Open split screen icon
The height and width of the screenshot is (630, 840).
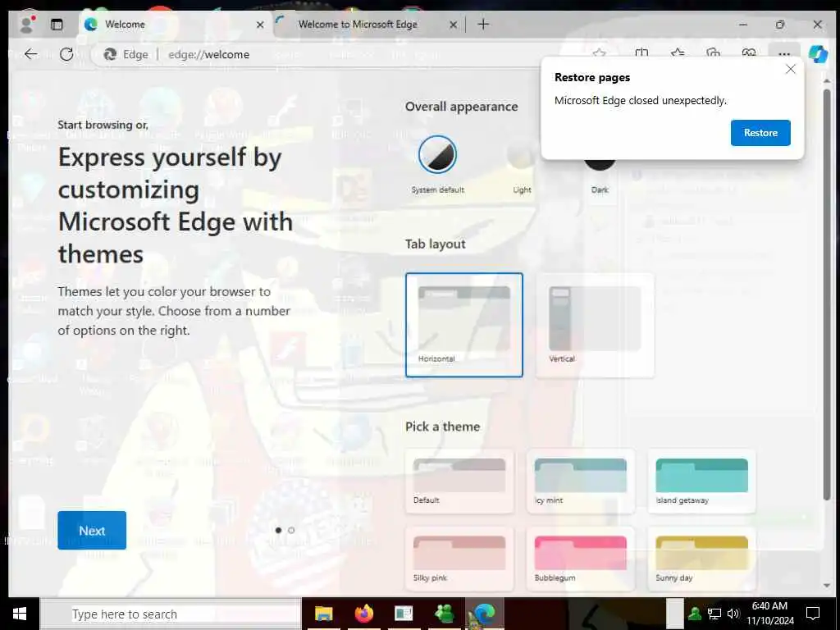pos(641,53)
